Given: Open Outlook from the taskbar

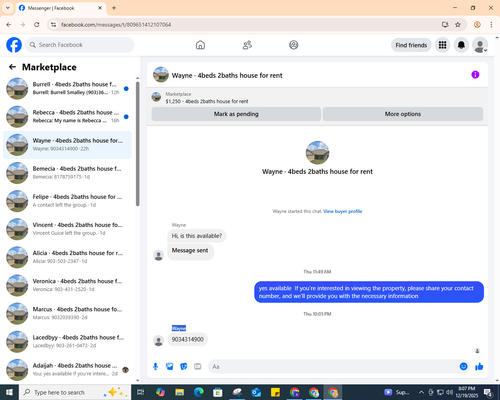Looking at the screenshot, I should pyautogui.click(x=256, y=392).
